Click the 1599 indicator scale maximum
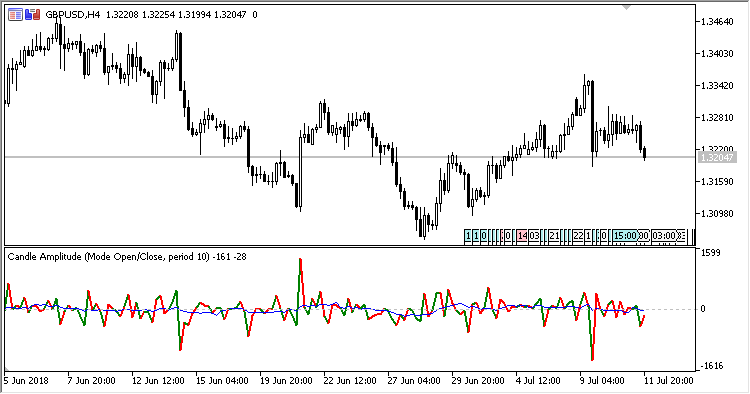The height and width of the screenshot is (394, 750). (x=710, y=252)
